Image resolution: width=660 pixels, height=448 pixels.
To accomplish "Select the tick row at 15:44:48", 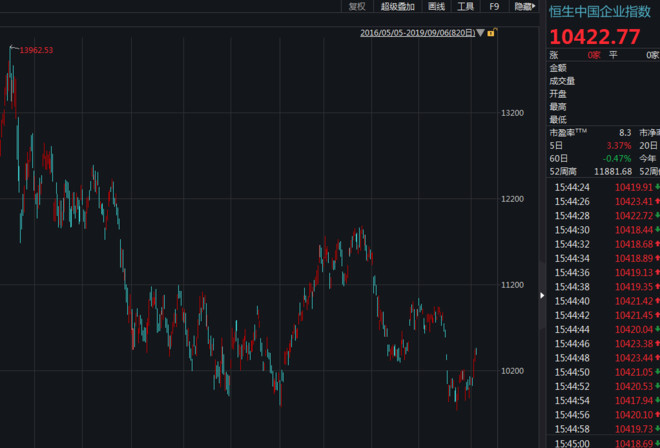I will (x=603, y=358).
